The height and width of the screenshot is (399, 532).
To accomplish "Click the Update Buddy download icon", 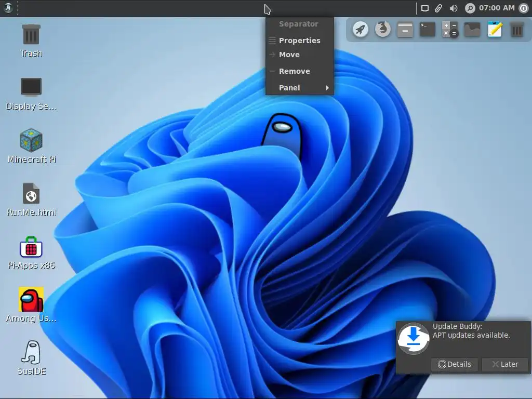I will point(413,339).
